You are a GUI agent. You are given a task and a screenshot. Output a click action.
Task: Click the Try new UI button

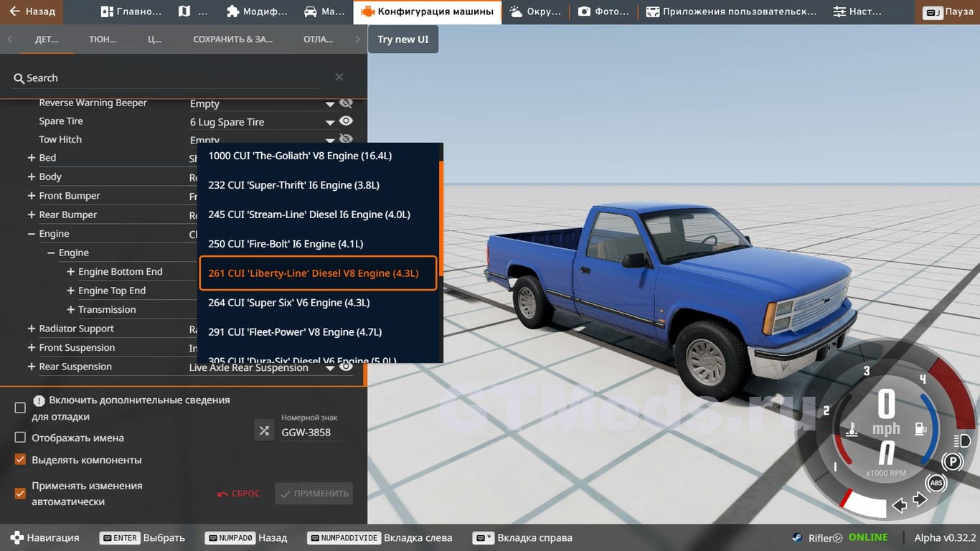tap(402, 39)
